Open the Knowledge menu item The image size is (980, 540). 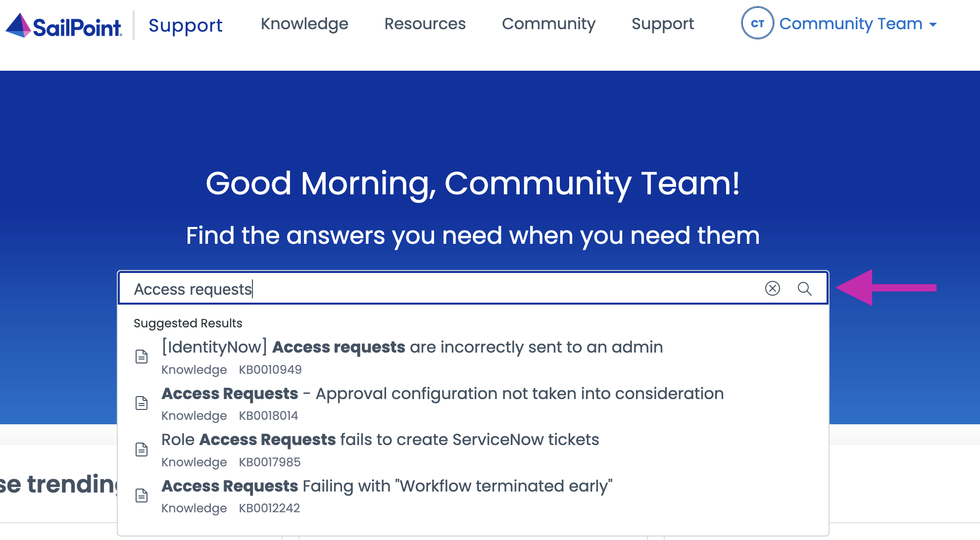coord(304,24)
